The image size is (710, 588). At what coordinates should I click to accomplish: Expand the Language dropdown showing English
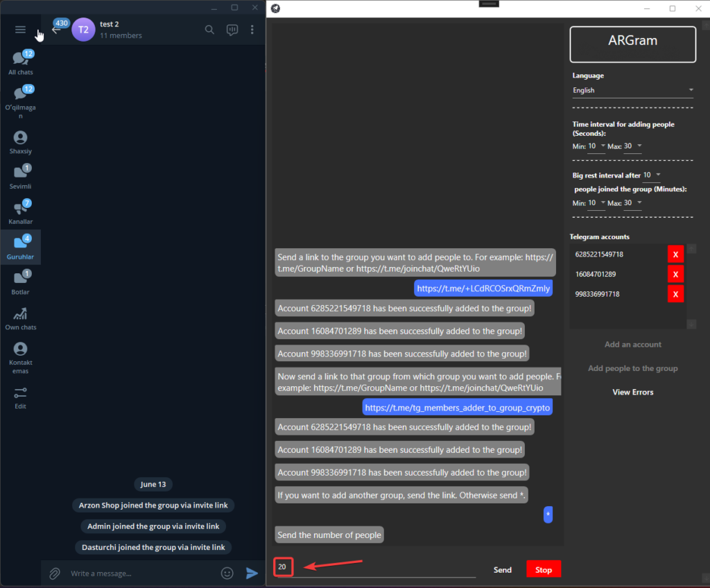pos(632,90)
